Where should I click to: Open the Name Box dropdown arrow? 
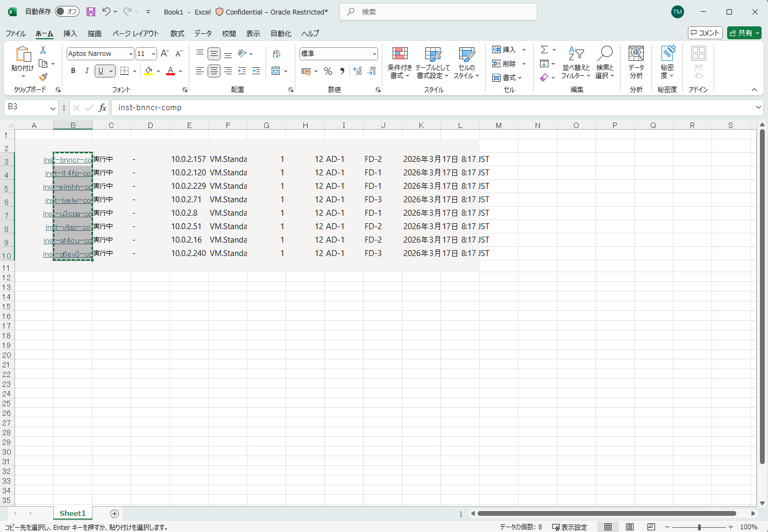53,108
